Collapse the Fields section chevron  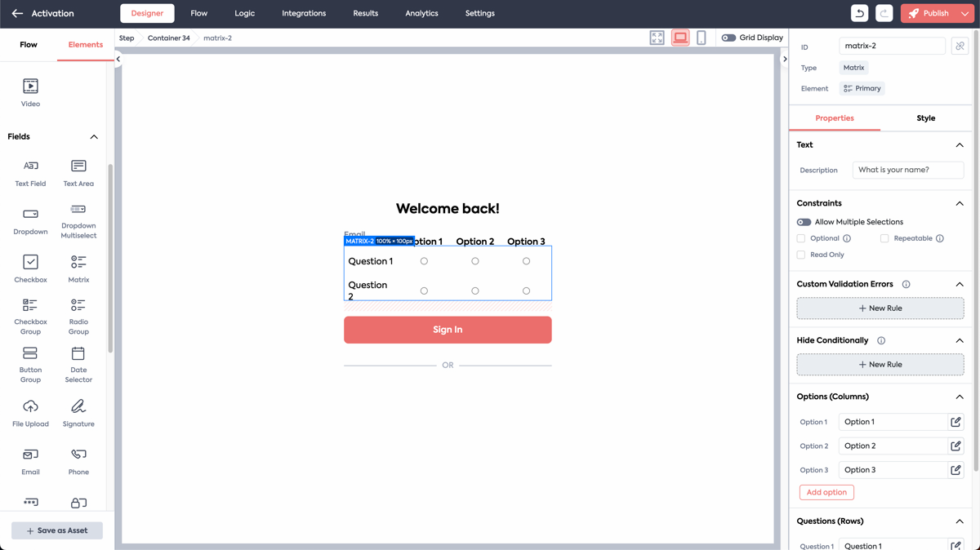pyautogui.click(x=94, y=137)
